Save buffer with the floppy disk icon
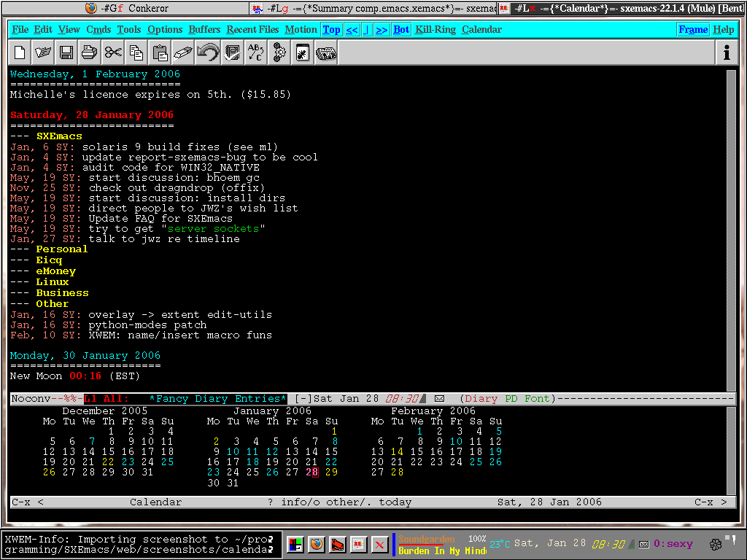The image size is (747, 560). (66, 52)
